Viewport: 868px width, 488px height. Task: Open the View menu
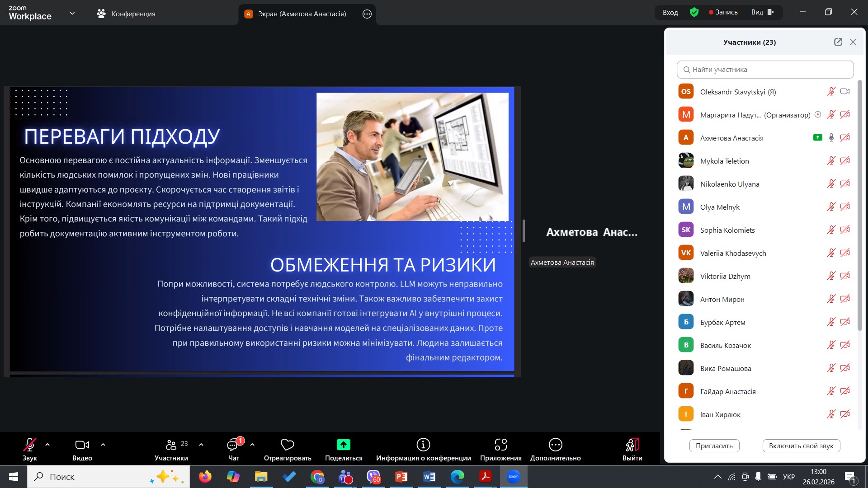tap(762, 12)
